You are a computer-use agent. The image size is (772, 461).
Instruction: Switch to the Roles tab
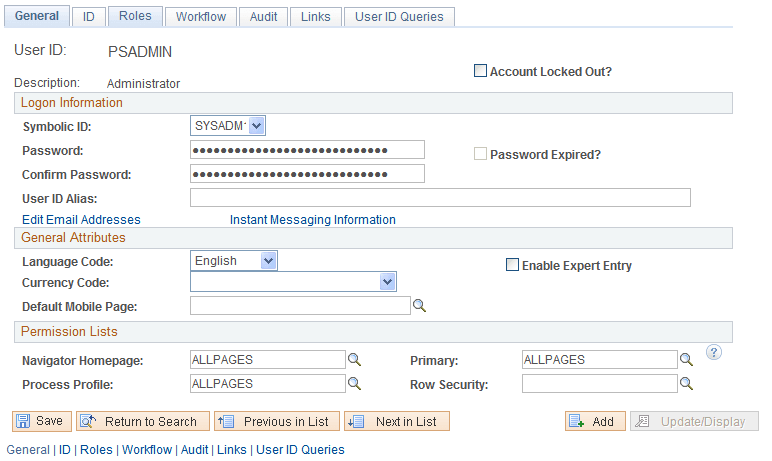[134, 16]
